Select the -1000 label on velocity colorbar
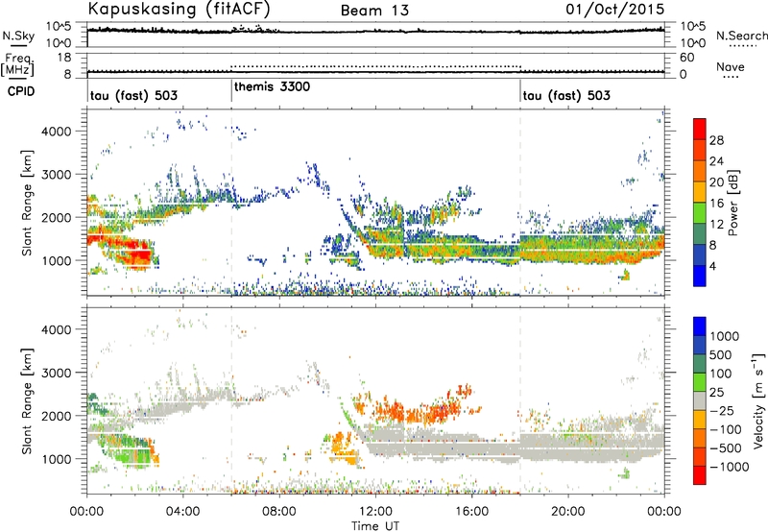The height and width of the screenshot is (532, 768). pos(730,467)
